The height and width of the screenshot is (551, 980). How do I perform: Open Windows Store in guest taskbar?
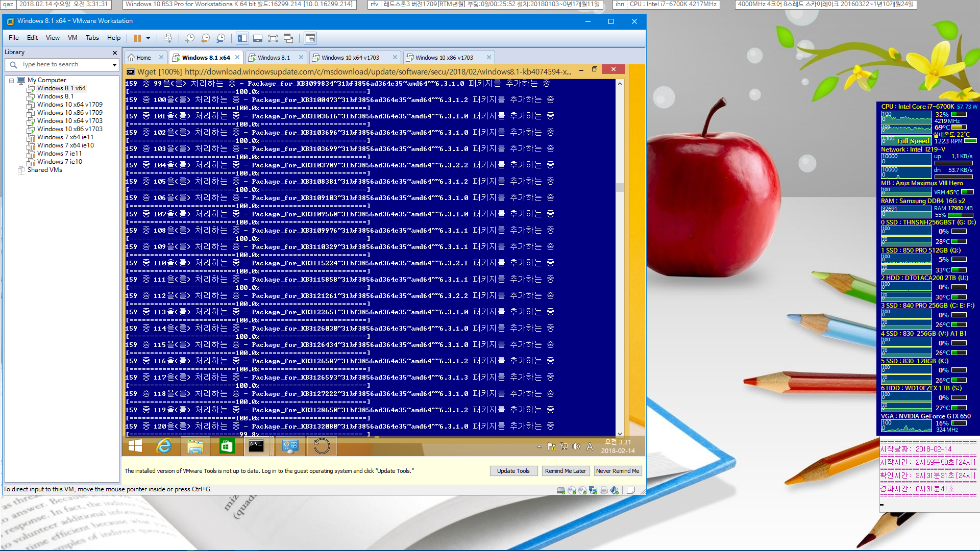(x=226, y=446)
